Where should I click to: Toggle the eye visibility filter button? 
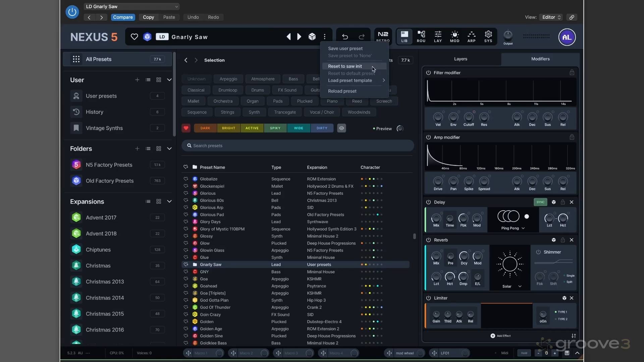(x=341, y=128)
